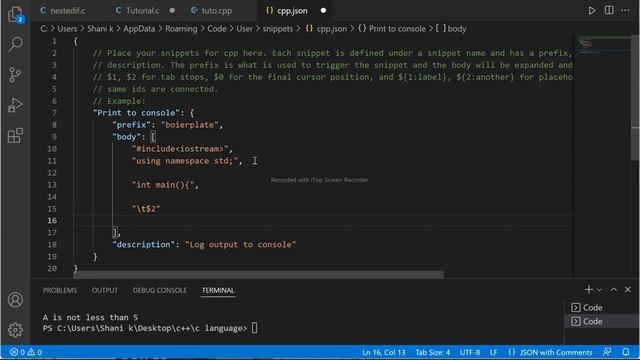Click the terminal prompt input area
This screenshot has width=640, height=360.
254,328
